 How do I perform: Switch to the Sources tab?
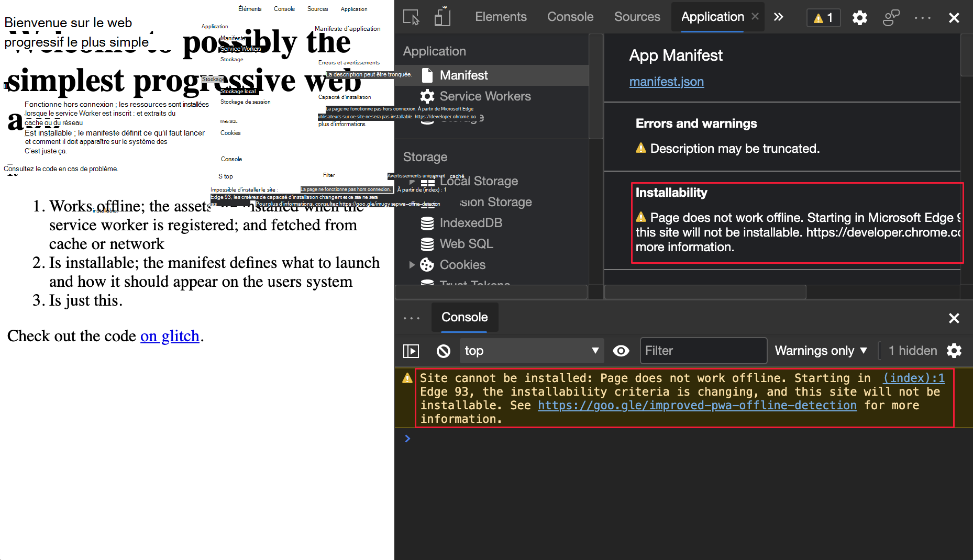tap(637, 17)
